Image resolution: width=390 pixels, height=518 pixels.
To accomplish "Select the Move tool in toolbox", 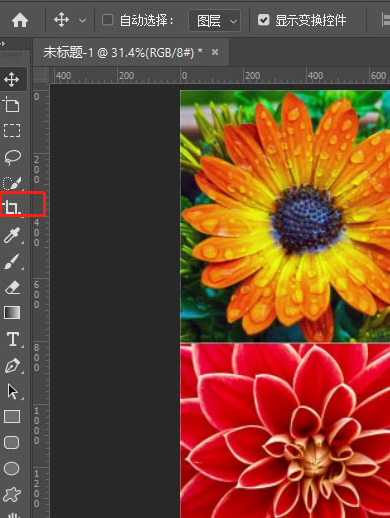I will [12, 80].
